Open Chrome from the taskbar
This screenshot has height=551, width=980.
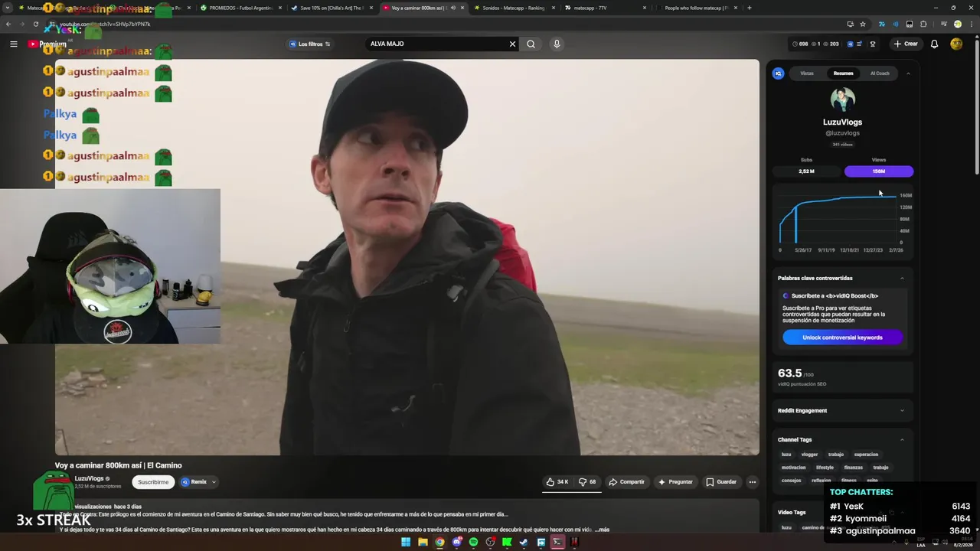tap(439, 543)
